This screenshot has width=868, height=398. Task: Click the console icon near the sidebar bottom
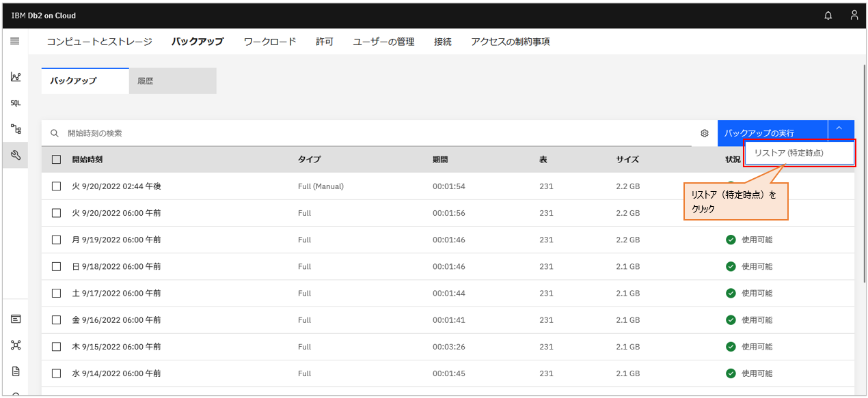(x=15, y=318)
